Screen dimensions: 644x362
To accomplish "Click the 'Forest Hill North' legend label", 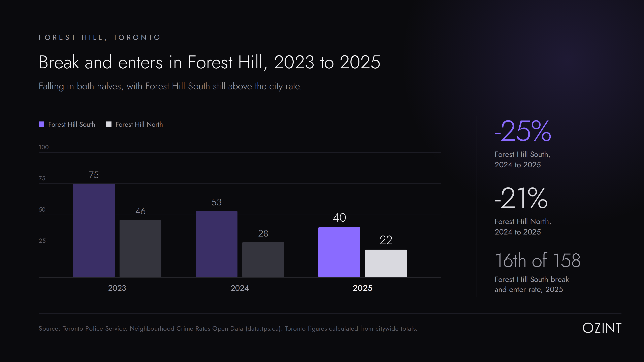I will click(139, 124).
